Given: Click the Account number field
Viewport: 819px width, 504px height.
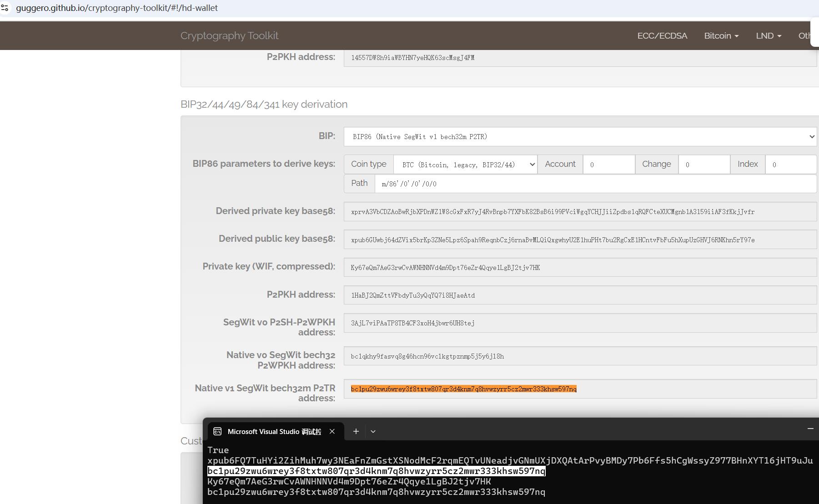Looking at the screenshot, I should (x=608, y=165).
